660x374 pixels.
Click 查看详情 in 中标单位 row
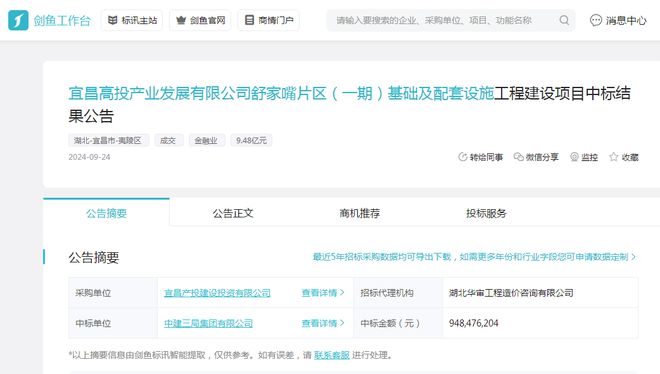pos(323,323)
